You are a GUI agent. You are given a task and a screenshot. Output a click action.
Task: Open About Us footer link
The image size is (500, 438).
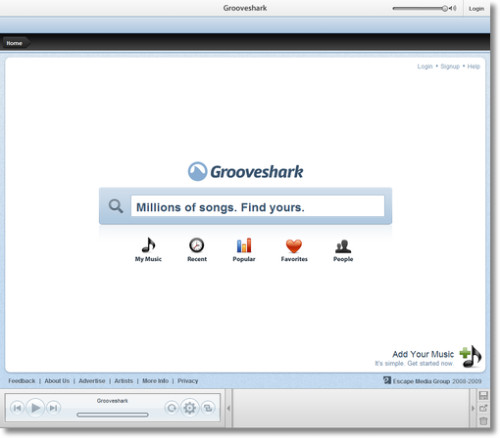pos(57,381)
